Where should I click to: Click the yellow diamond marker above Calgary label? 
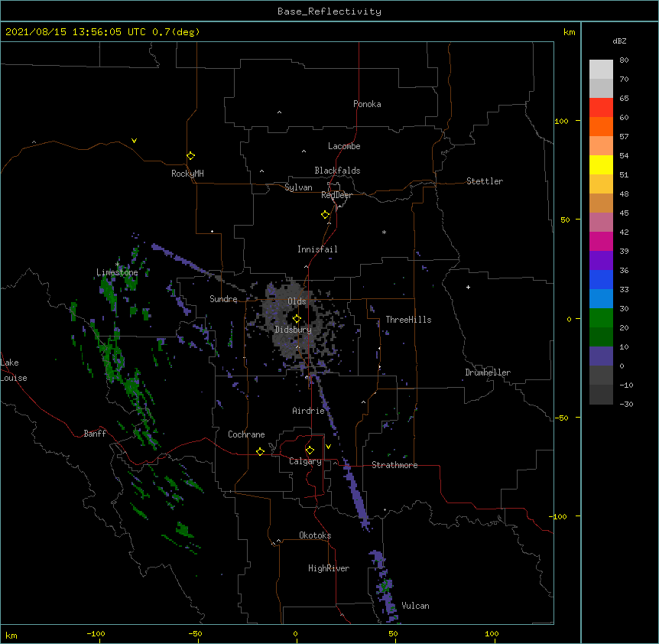[x=310, y=450]
